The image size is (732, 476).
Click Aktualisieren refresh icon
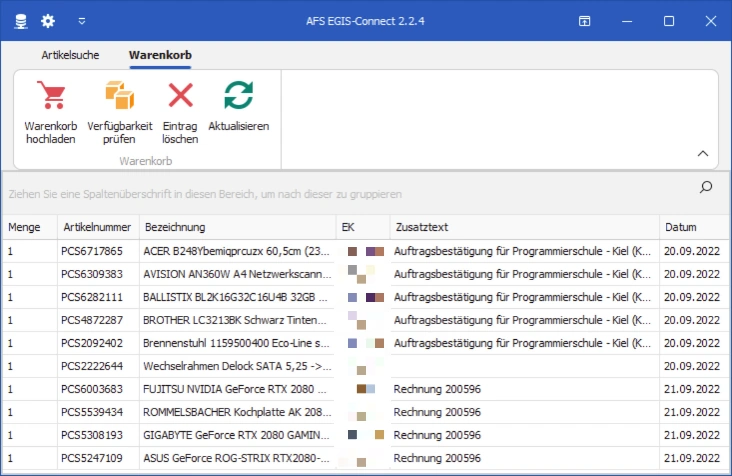click(239, 95)
